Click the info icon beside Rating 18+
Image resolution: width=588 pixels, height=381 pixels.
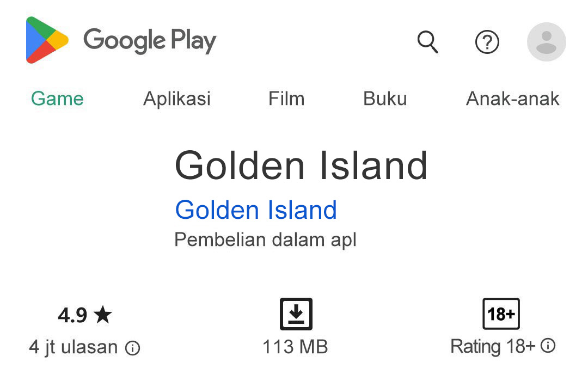[548, 346]
